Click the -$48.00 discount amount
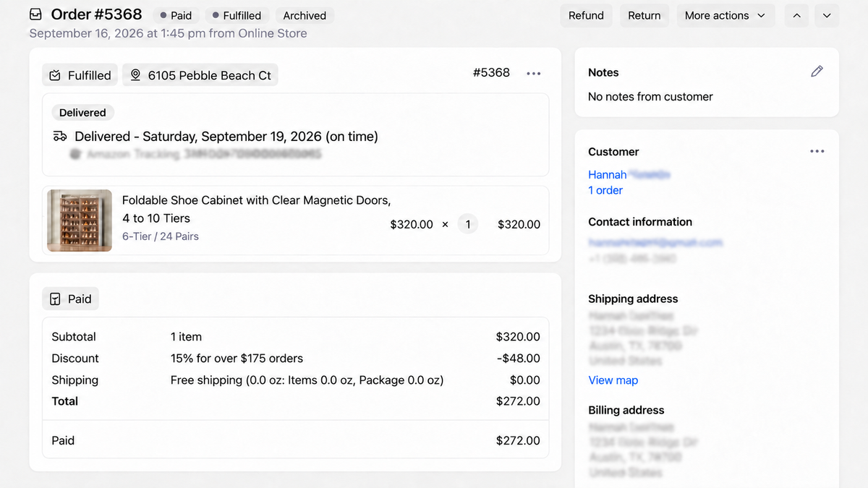This screenshot has width=868, height=488. (x=519, y=359)
